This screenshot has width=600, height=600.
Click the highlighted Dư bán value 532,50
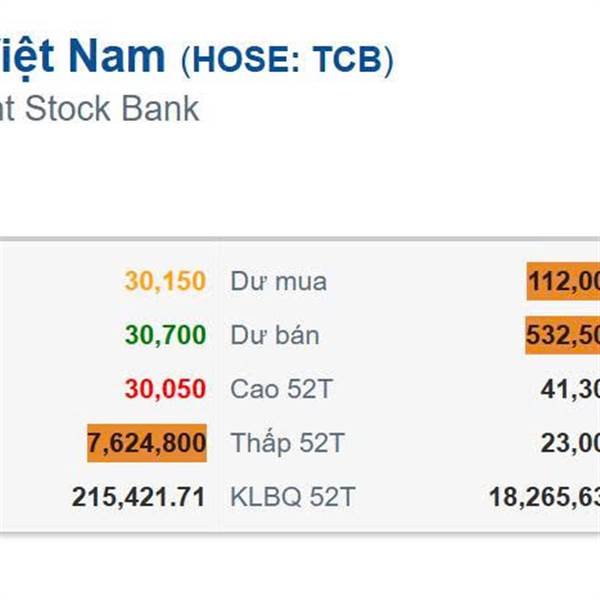pyautogui.click(x=563, y=335)
